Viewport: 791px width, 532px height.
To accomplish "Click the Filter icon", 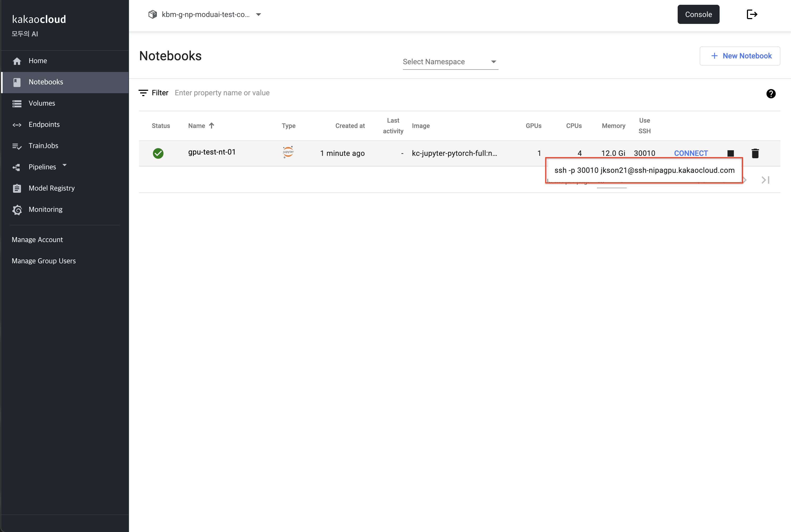I will pos(143,93).
